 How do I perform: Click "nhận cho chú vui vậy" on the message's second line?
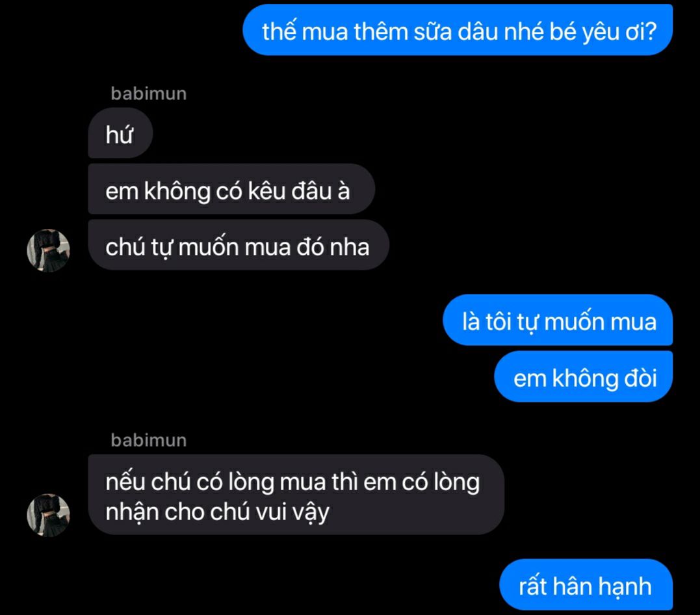pos(218,512)
